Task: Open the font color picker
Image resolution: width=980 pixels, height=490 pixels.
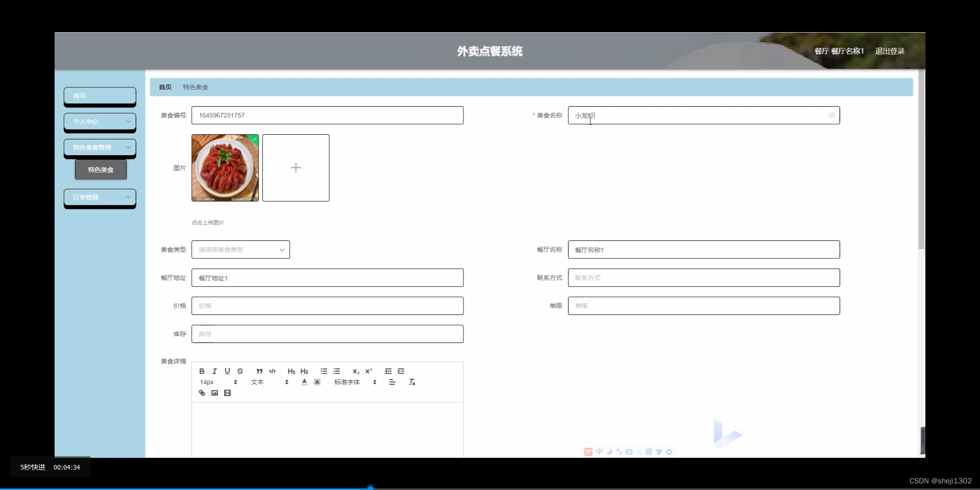Action: [304, 382]
